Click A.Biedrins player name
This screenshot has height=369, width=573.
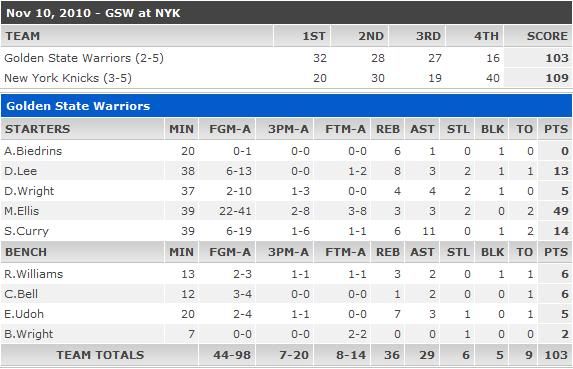tap(33, 151)
